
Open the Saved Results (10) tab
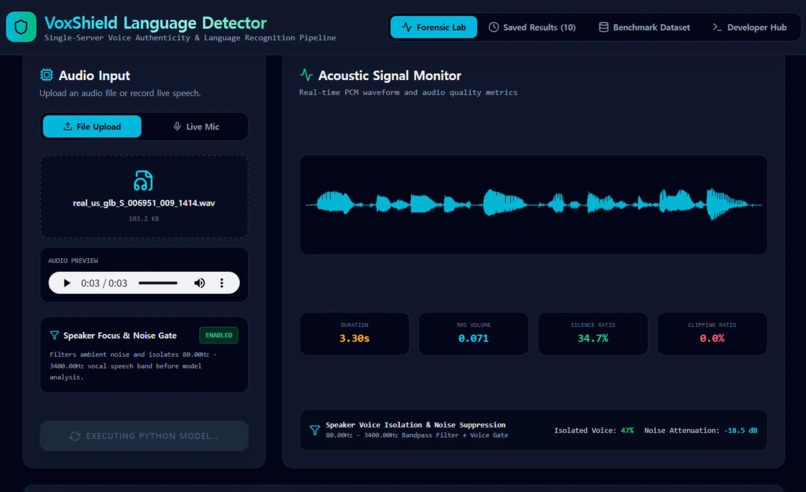pyautogui.click(x=532, y=27)
